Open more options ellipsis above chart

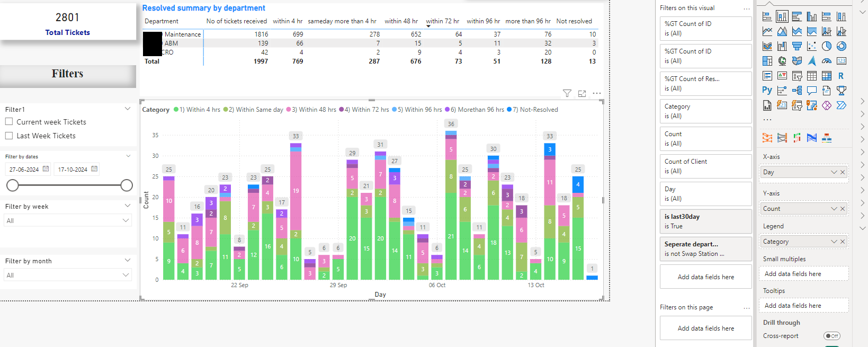click(597, 93)
